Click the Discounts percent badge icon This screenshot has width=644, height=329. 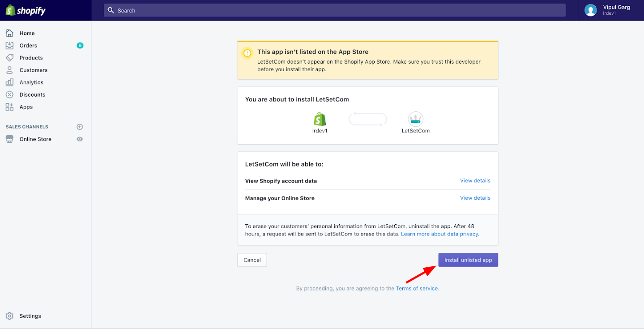(x=9, y=94)
